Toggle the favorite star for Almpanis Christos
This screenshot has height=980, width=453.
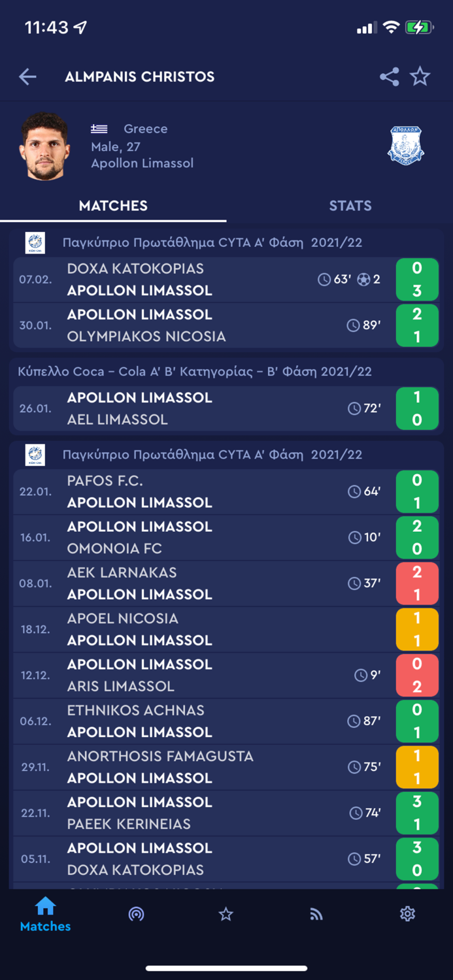[x=420, y=76]
